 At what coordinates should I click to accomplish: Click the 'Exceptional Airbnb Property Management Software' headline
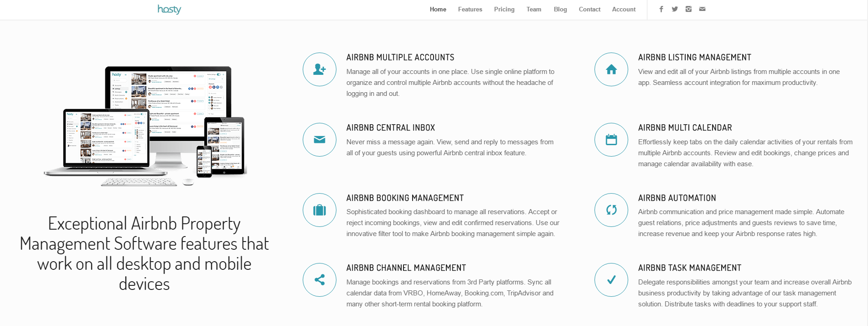coord(145,253)
